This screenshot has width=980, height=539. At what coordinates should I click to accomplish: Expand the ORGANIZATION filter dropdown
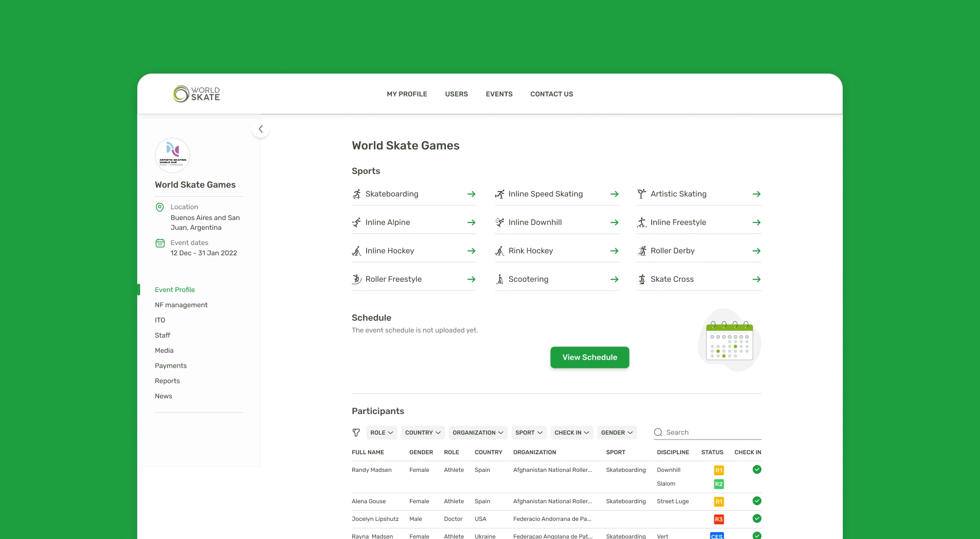[x=478, y=433]
